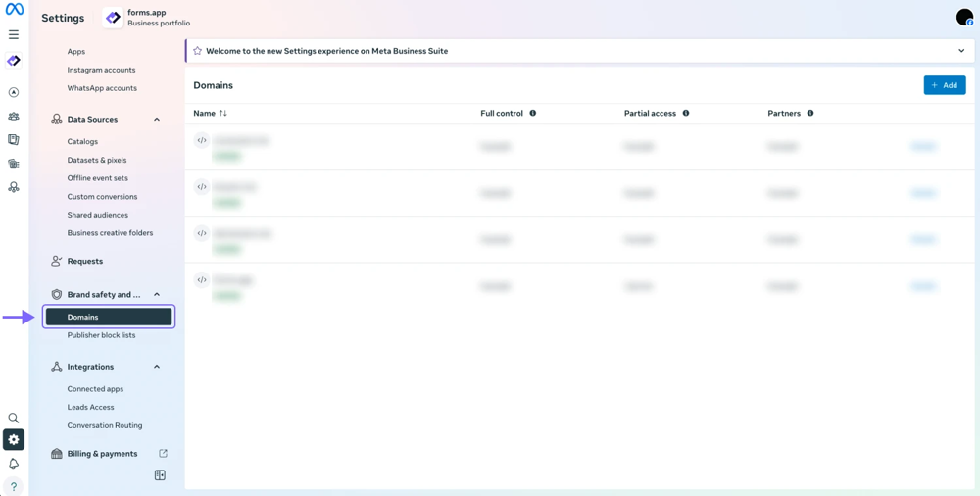Open the compass navigation icon in left rail
Screen dimensions: 980x496
(14, 92)
